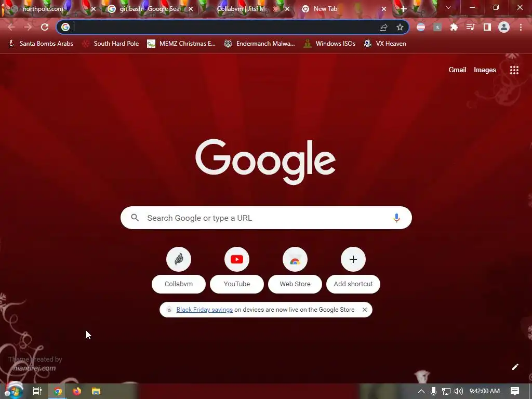Screen dimensions: 532x399
Task: Open the Web Store shortcut
Action: (x=295, y=270)
